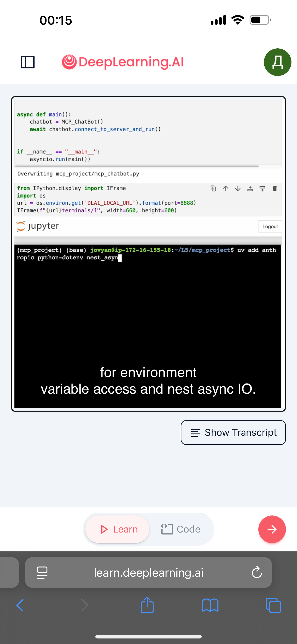Switch to the Code tab
This screenshot has width=297, height=644.
tap(181, 529)
